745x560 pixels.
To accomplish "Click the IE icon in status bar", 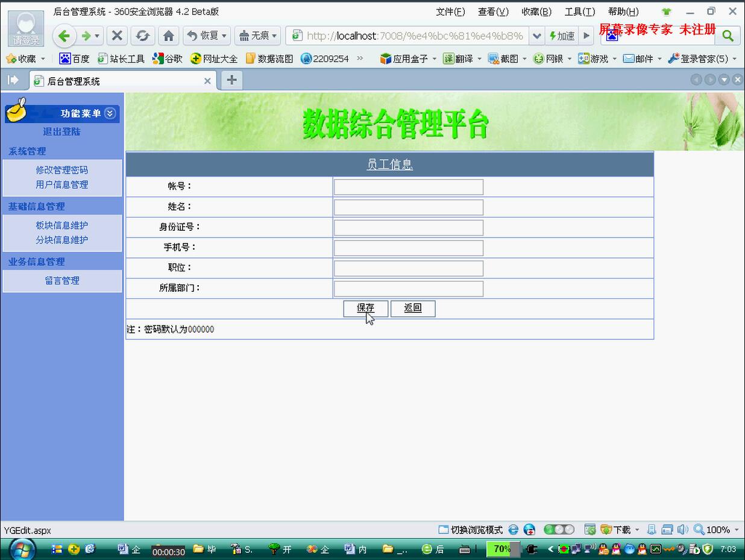I will 513,530.
